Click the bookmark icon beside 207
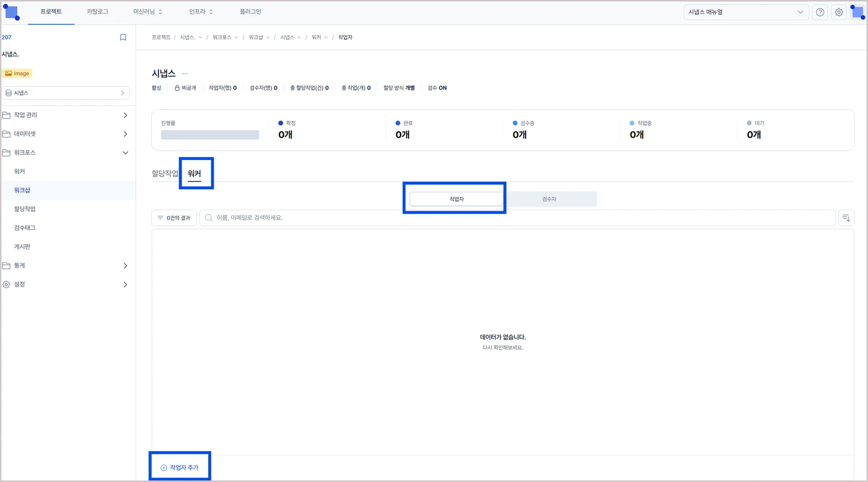Image resolution: width=868 pixels, height=482 pixels. pyautogui.click(x=123, y=37)
